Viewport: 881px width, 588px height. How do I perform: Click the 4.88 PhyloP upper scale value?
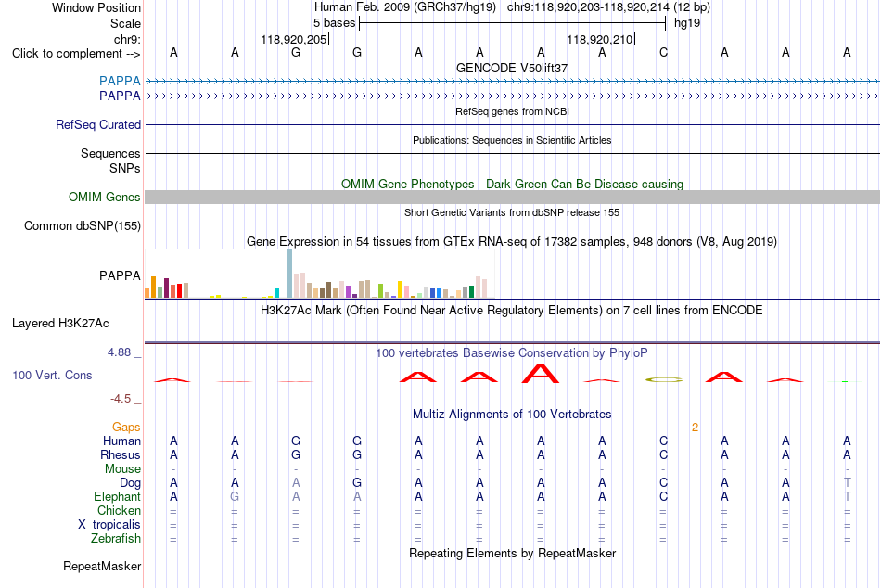point(119,352)
